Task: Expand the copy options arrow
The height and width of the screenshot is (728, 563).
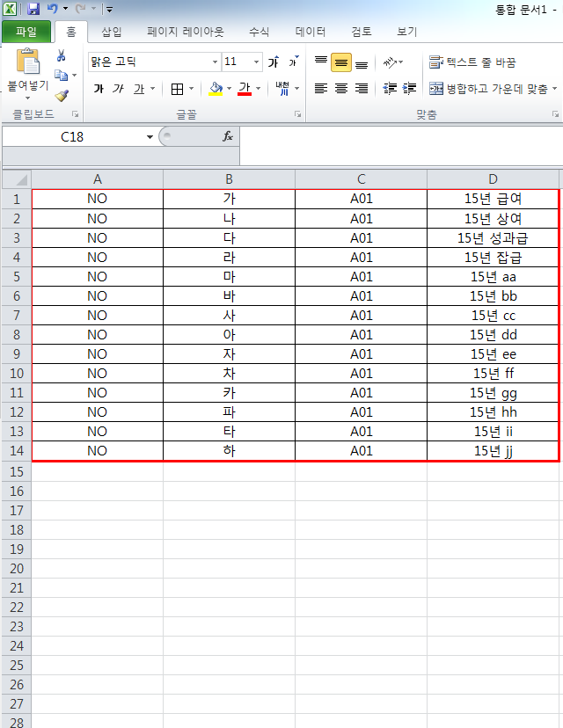Action: 74,75
